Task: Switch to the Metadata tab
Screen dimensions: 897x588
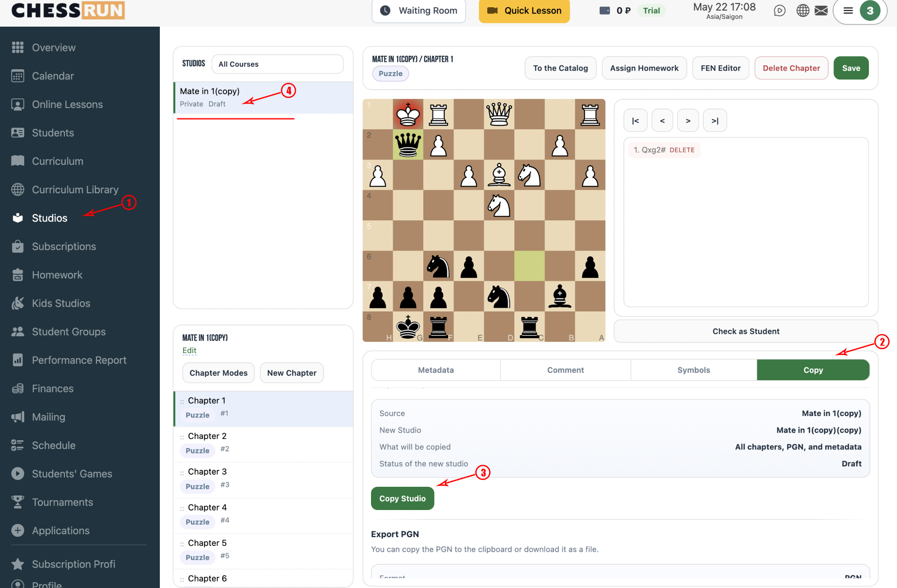Action: click(x=436, y=370)
